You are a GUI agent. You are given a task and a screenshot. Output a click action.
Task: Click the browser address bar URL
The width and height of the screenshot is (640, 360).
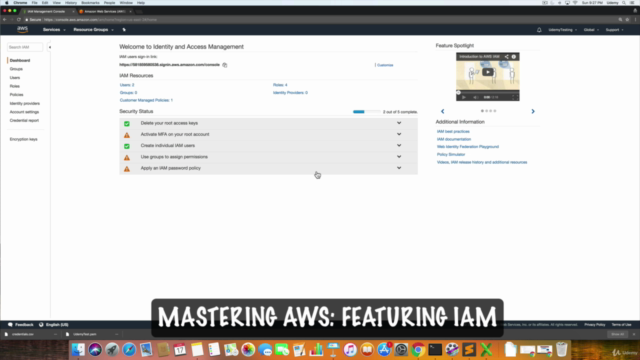tap(100, 20)
